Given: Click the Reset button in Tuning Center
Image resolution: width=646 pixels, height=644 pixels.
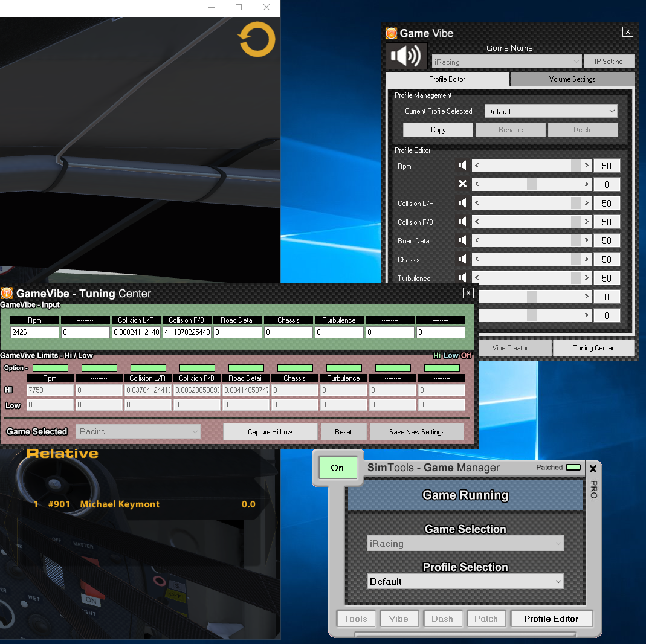Looking at the screenshot, I should pos(344,431).
